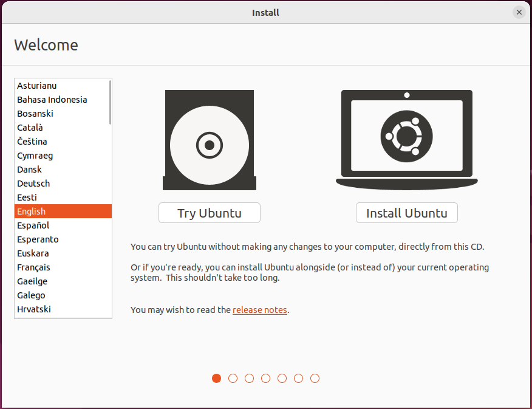Select Bahasa Indonesia language
The image size is (532, 409).
click(x=63, y=100)
